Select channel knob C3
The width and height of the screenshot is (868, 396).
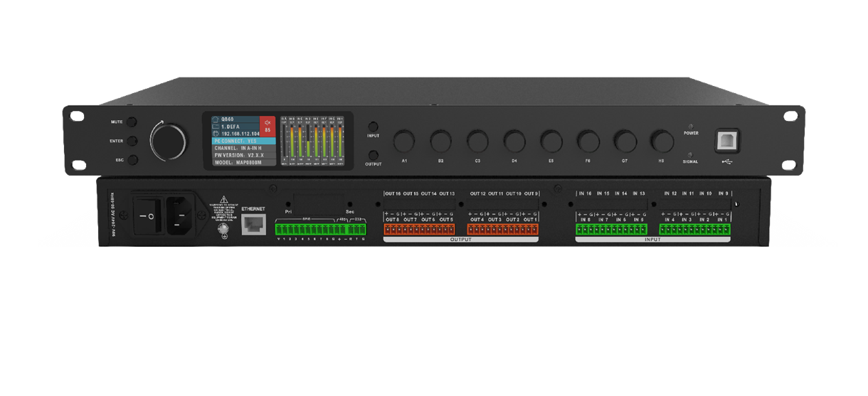tap(478, 140)
